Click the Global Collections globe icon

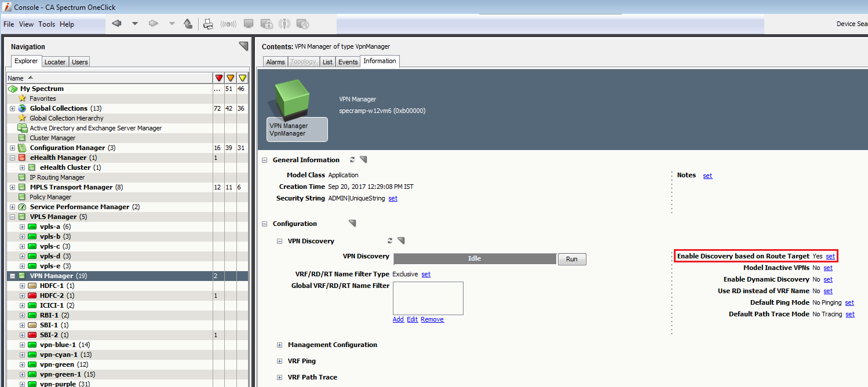coord(23,108)
